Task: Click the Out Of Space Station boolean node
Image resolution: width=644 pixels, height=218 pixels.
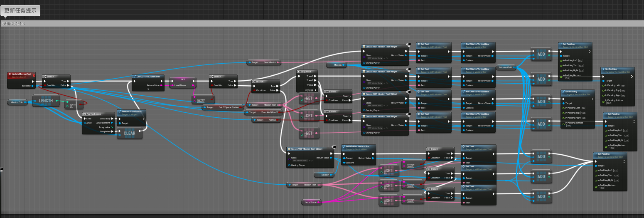Action: coord(223,107)
